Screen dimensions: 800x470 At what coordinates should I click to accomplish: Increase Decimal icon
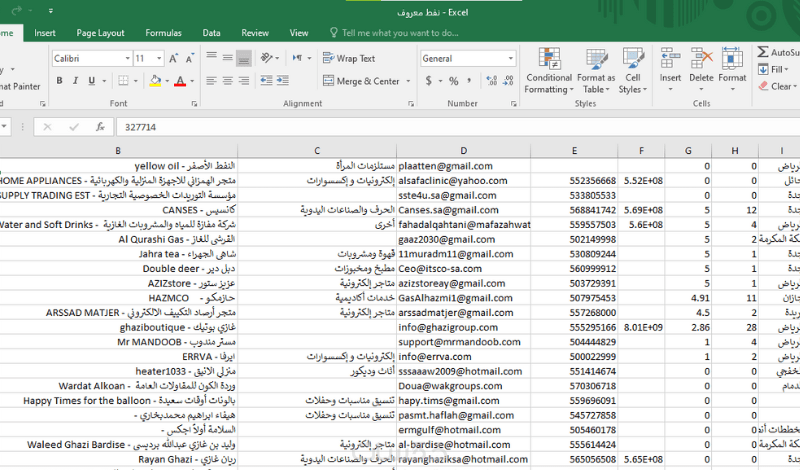492,81
